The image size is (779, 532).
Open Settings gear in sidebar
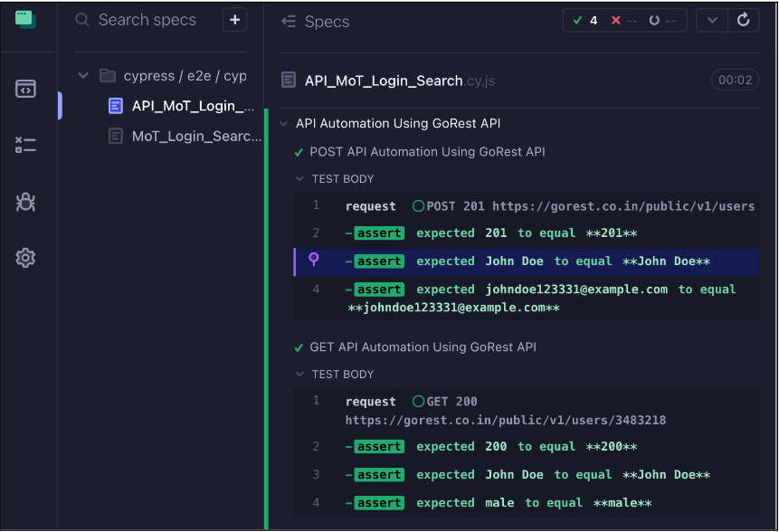pyautogui.click(x=25, y=258)
